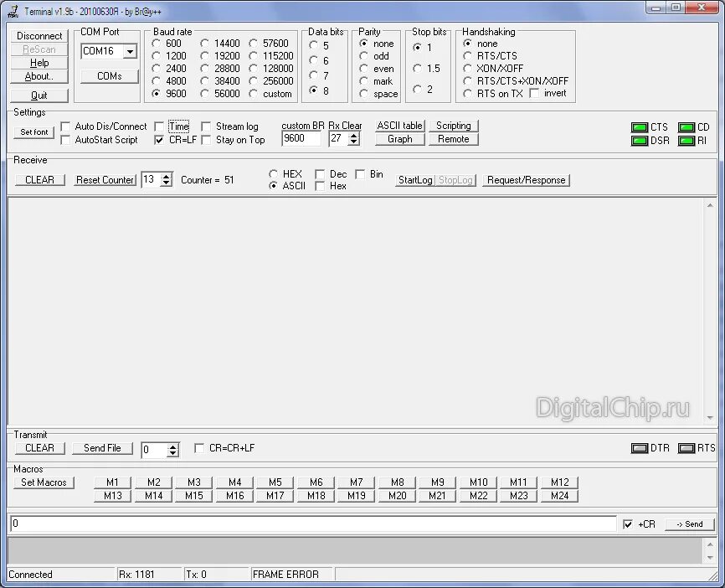The image size is (725, 588).
Task: Increase the Transmit delay spinner
Action: [x=173, y=446]
